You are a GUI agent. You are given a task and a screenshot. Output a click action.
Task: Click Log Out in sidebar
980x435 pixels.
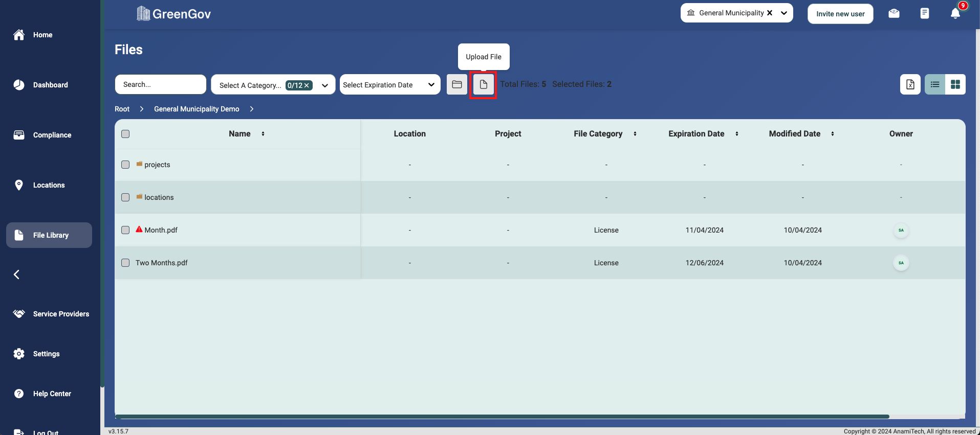46,432
